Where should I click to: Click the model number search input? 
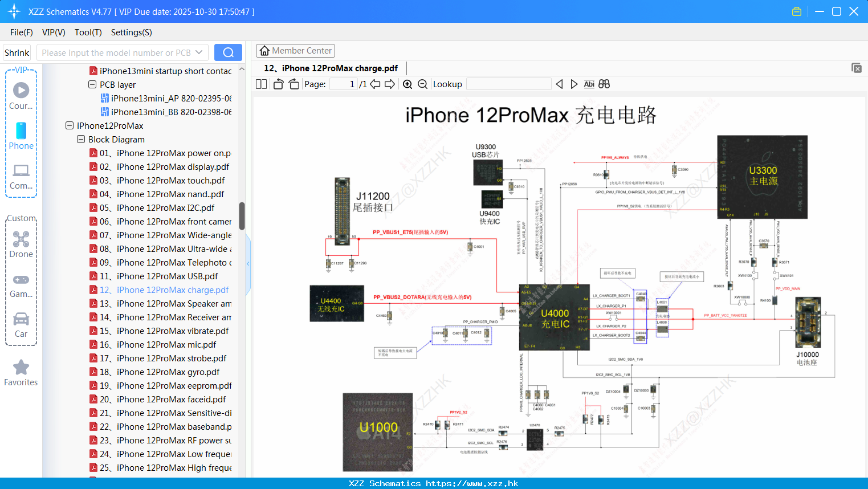[x=116, y=52]
